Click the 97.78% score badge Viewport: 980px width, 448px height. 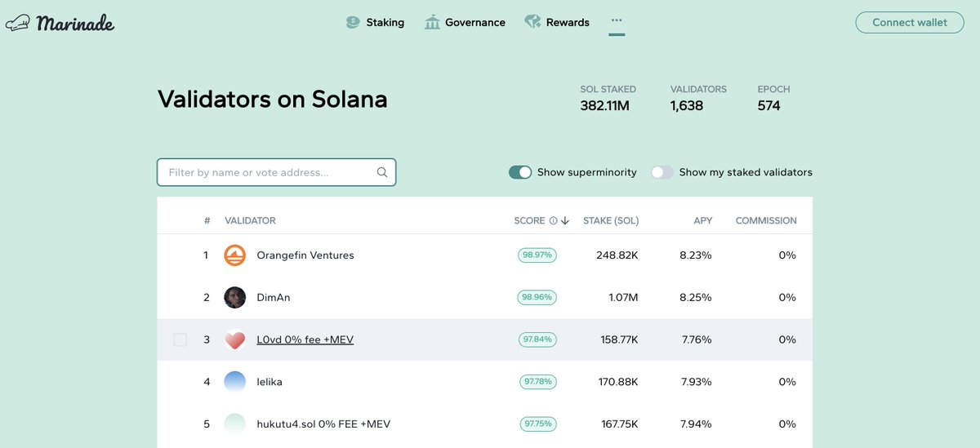point(537,382)
